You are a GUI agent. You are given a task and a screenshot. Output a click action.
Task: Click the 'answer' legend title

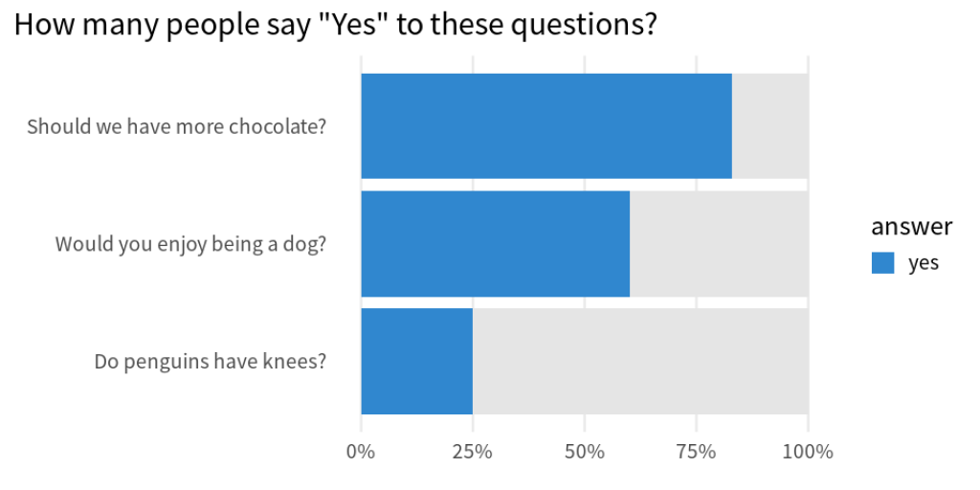coord(911,226)
